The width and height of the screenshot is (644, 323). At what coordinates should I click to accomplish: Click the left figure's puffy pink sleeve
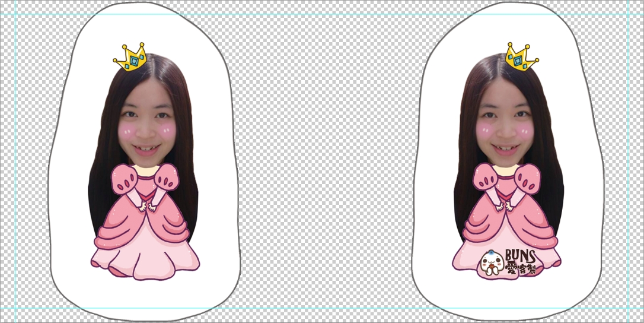coord(125,178)
